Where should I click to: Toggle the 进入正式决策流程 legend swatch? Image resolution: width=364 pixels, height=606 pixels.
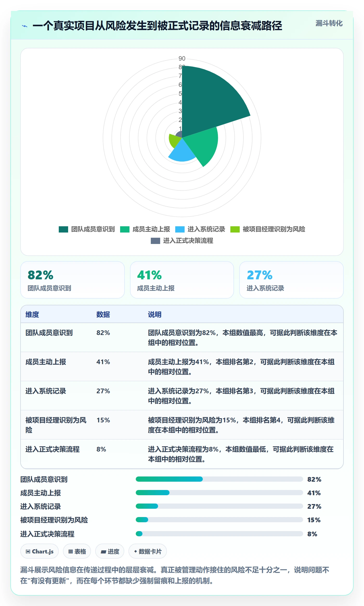coord(155,241)
